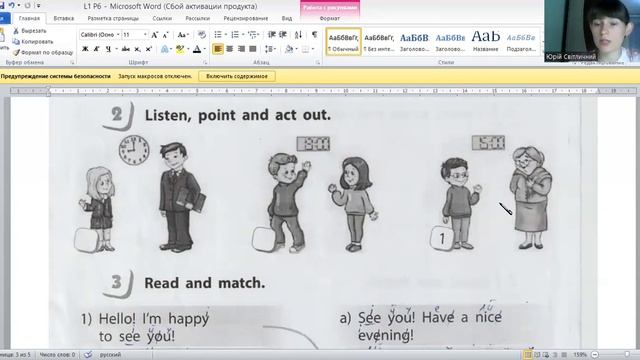This screenshot has height=360, width=640.
Task: Open the Рассылки tab
Action: tap(198, 18)
